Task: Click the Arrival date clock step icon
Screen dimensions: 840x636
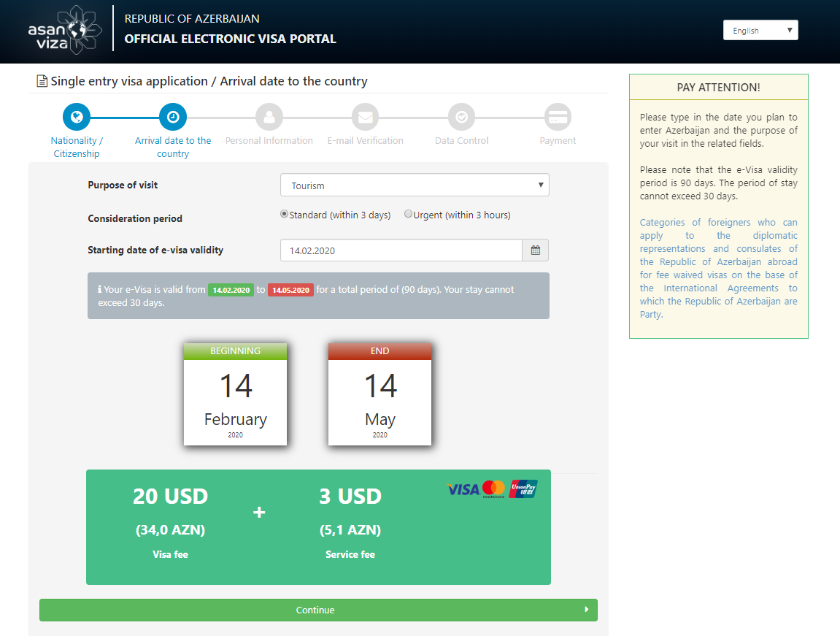Action: pos(173,117)
